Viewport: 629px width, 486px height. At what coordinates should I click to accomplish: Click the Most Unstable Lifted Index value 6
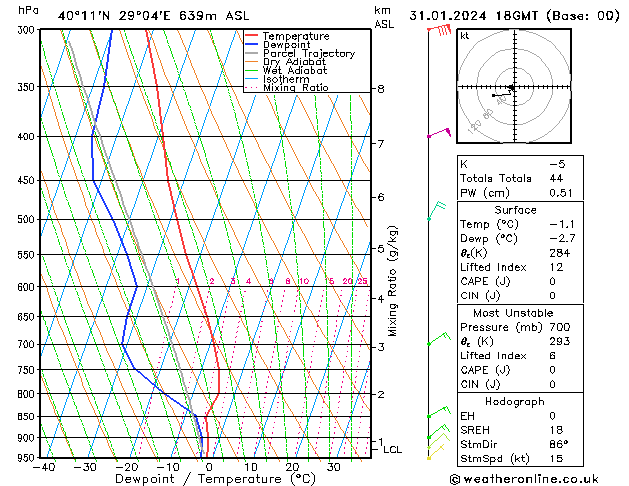[553, 356]
